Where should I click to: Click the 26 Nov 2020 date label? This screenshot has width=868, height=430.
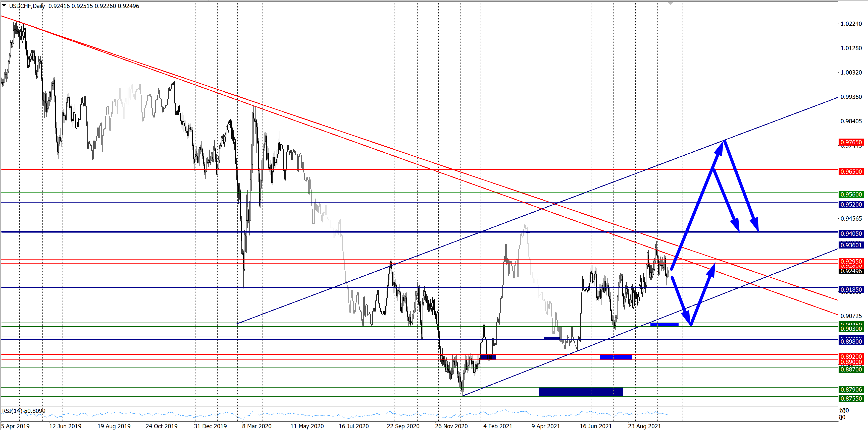451,426
